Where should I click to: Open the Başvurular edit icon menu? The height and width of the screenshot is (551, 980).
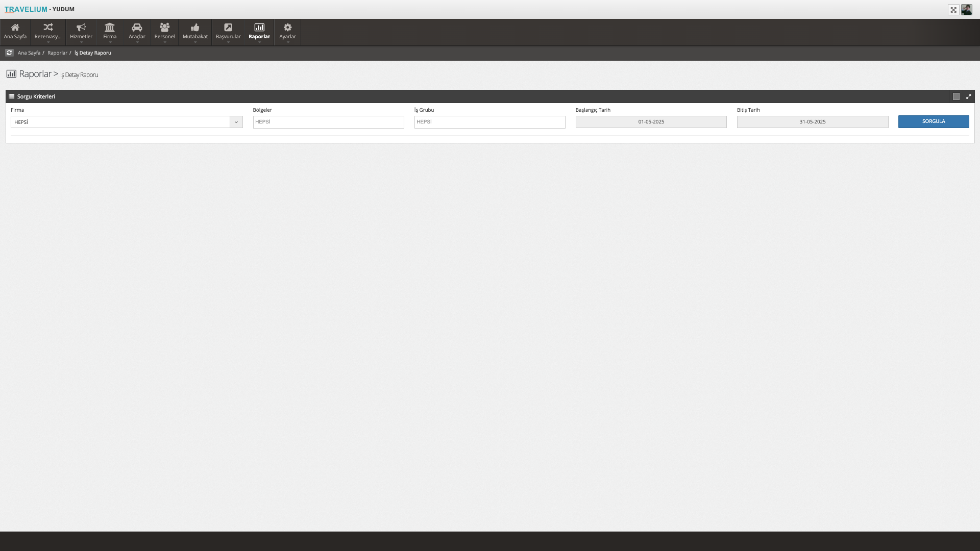(x=228, y=31)
